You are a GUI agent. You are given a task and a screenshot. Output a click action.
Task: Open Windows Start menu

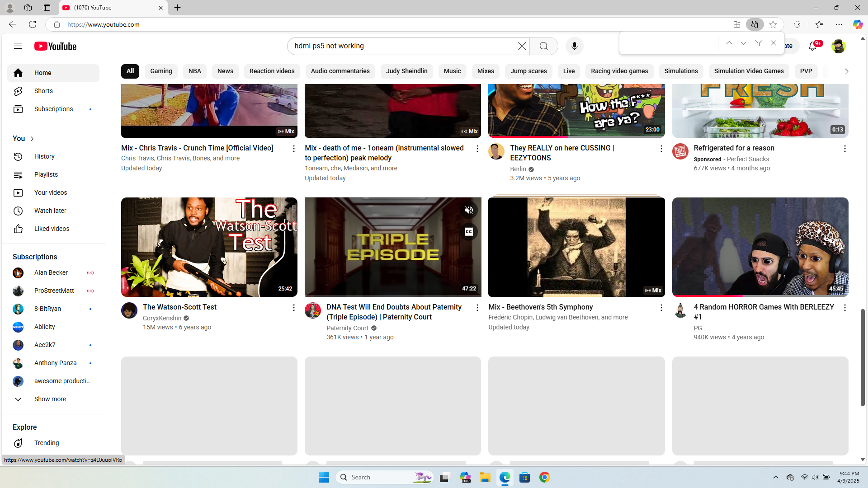coord(324,477)
